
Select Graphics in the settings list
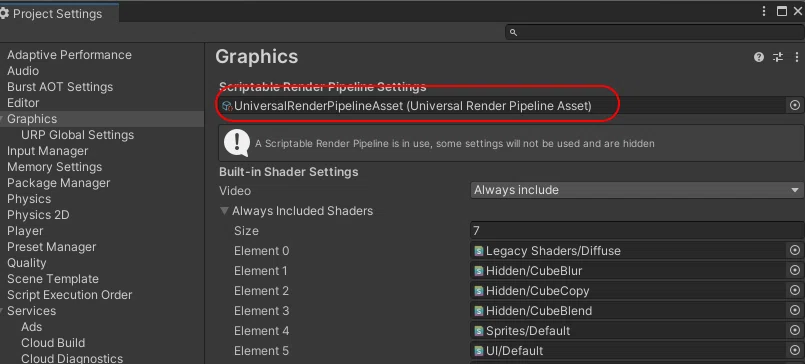[32, 119]
